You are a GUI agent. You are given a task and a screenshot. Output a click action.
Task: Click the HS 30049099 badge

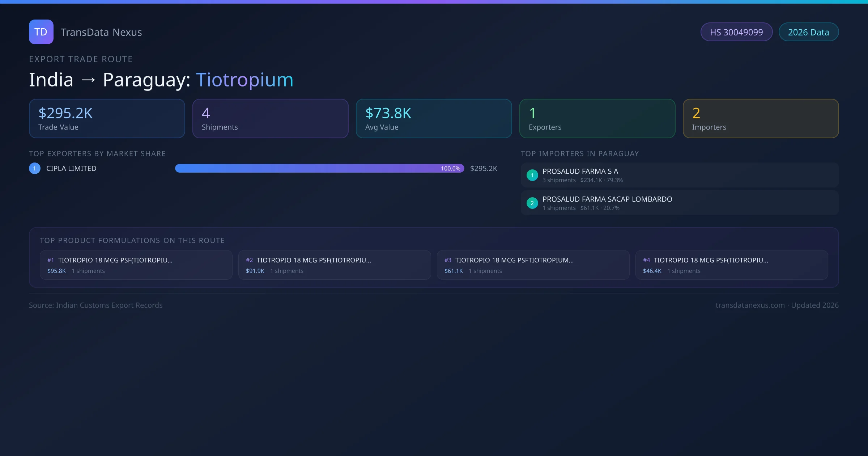[x=736, y=32]
